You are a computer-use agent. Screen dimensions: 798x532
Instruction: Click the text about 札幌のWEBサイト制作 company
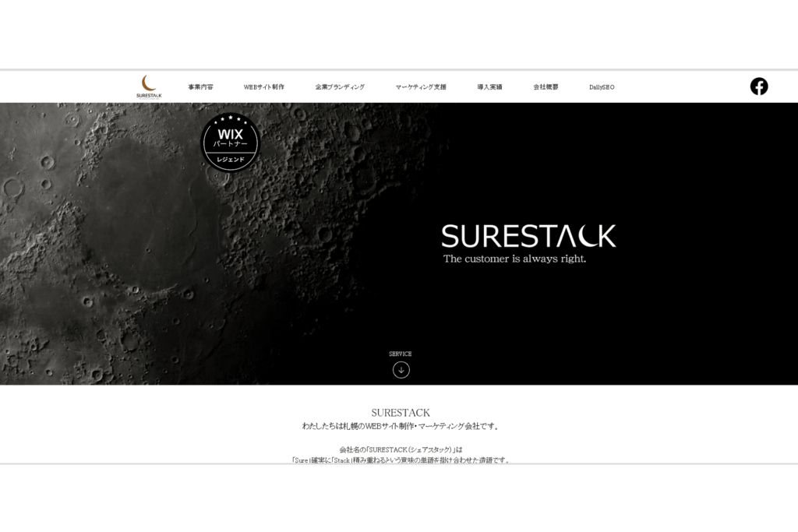[401, 426]
